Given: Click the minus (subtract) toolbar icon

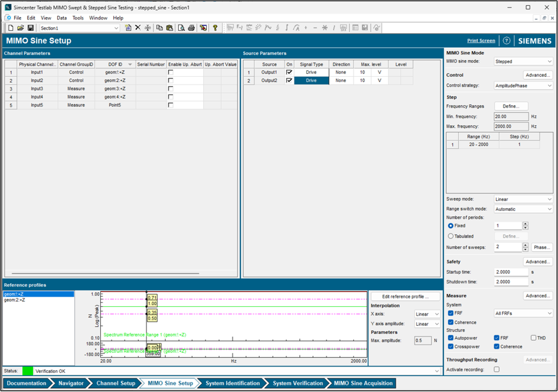Looking at the screenshot, I should click(x=315, y=28).
